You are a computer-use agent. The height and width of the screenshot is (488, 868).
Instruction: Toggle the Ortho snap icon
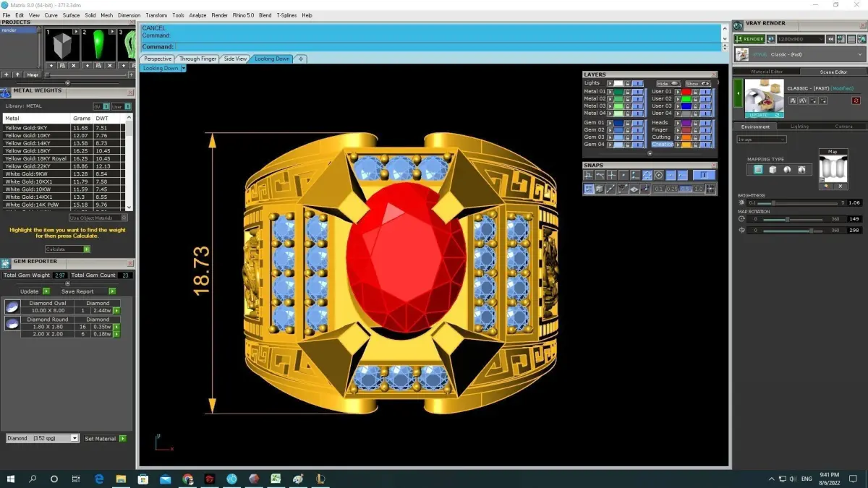tap(588, 175)
